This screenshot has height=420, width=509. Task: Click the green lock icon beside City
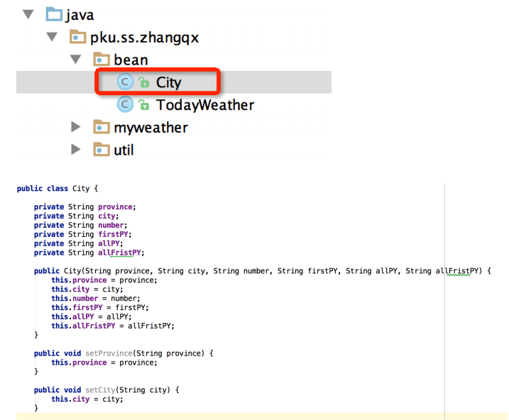pyautogui.click(x=144, y=83)
